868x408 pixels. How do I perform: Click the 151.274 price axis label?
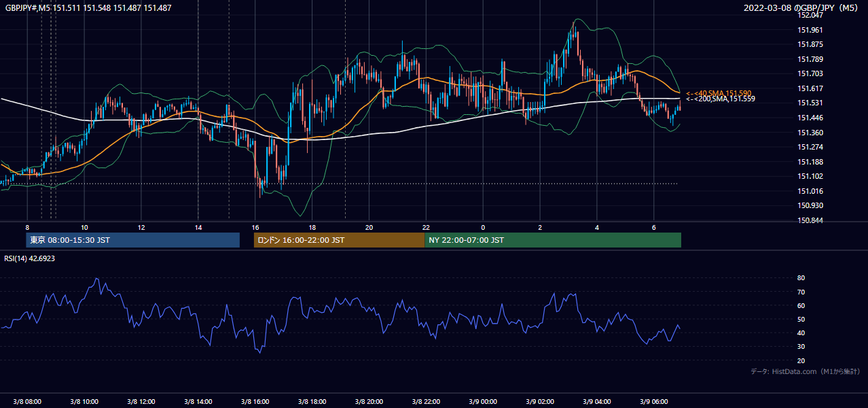pyautogui.click(x=811, y=148)
